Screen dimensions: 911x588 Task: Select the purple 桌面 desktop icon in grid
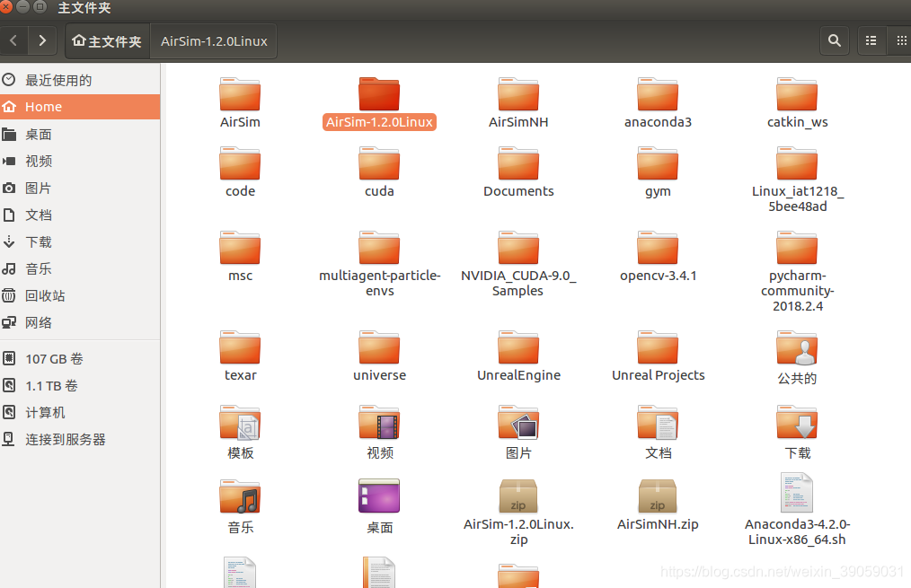(x=379, y=496)
